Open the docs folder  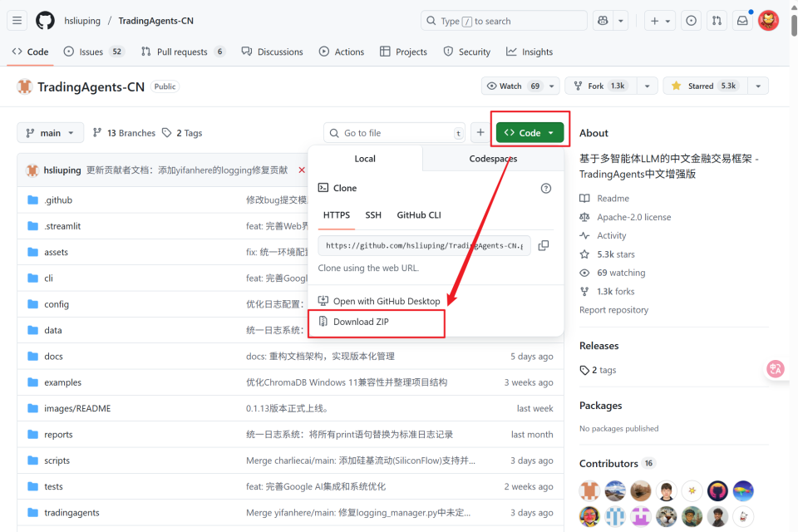coord(53,357)
